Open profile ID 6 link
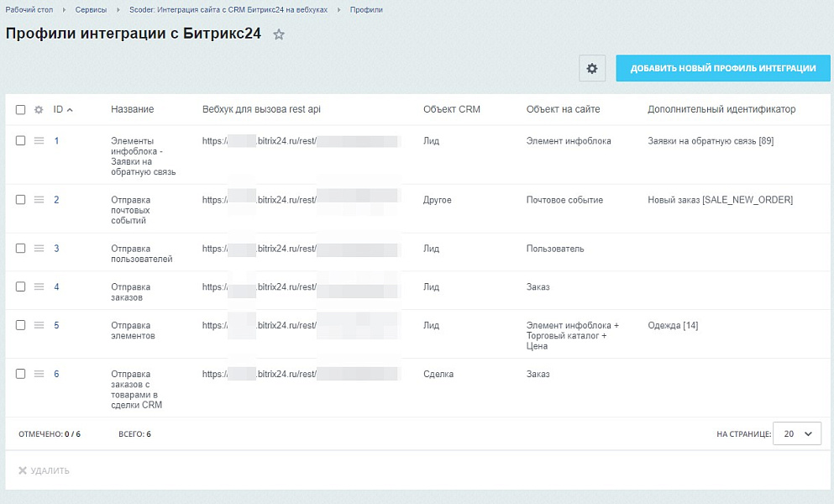The height and width of the screenshot is (504, 834). (x=56, y=375)
